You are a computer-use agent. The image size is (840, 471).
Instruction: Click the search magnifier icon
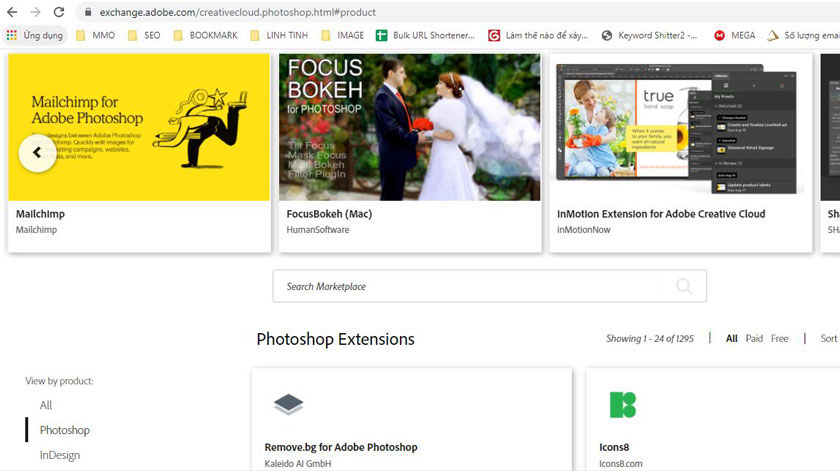684,286
